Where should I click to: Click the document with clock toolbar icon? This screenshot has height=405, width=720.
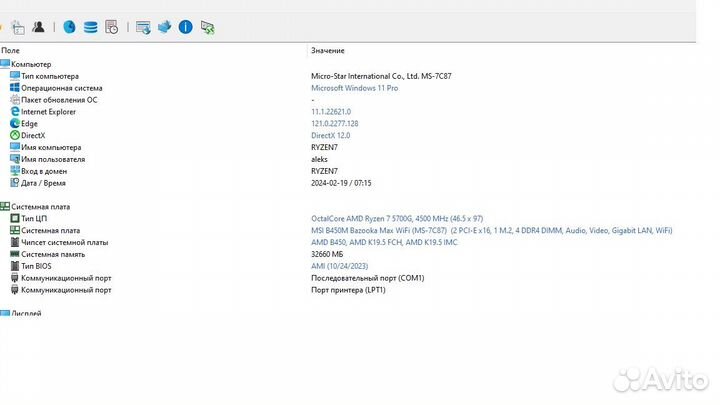[113, 27]
